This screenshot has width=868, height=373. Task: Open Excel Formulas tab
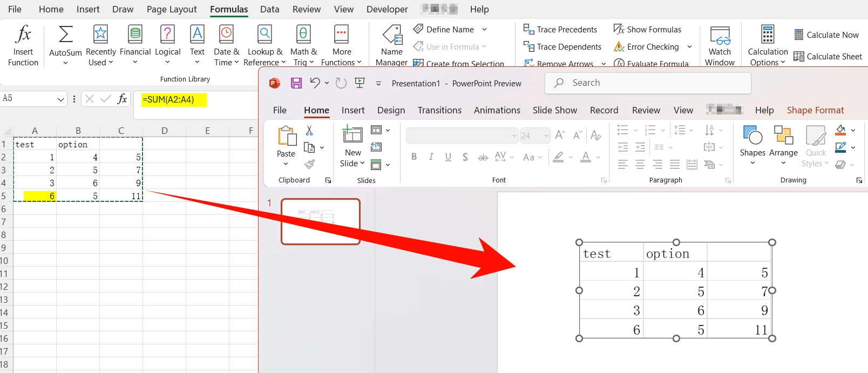pyautogui.click(x=229, y=9)
